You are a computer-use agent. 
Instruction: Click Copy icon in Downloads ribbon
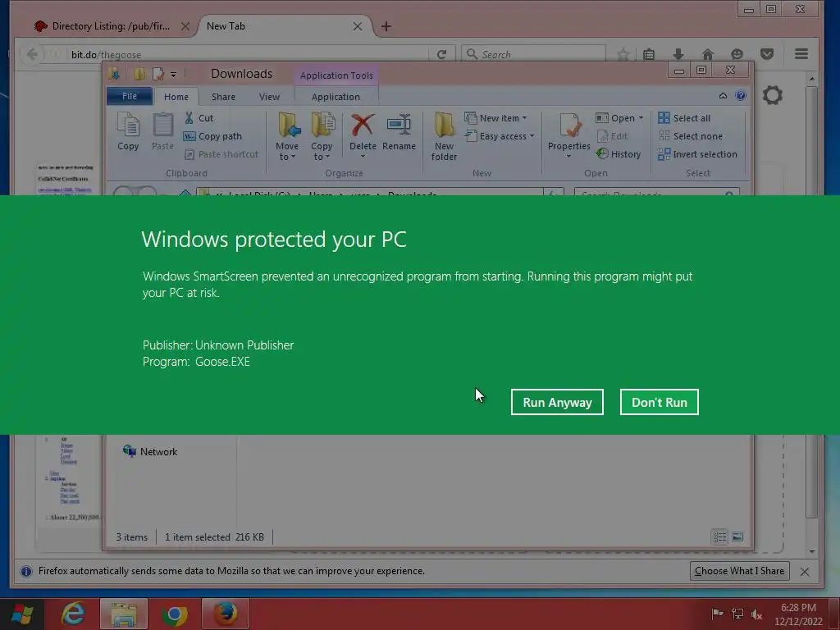tap(128, 131)
